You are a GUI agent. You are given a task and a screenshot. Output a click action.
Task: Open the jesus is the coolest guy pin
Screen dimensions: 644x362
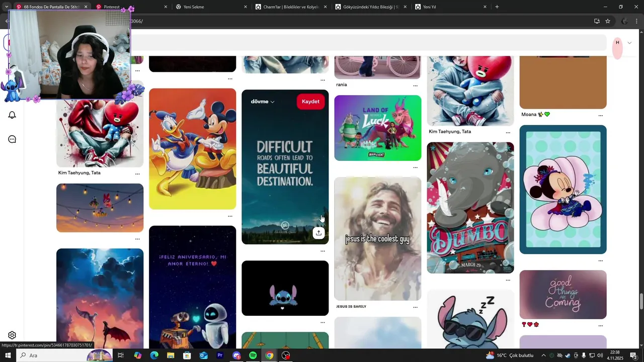[377, 238]
